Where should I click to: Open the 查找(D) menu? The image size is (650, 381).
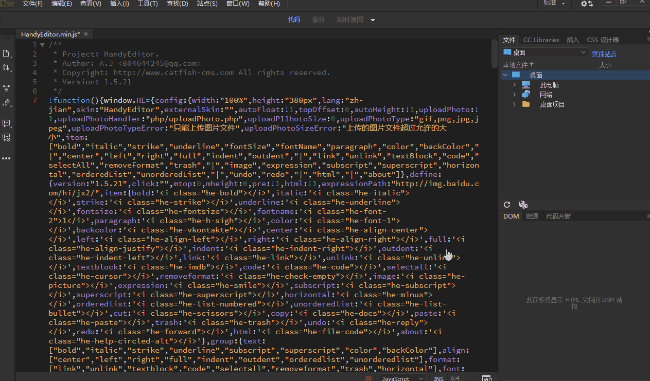(177, 3)
